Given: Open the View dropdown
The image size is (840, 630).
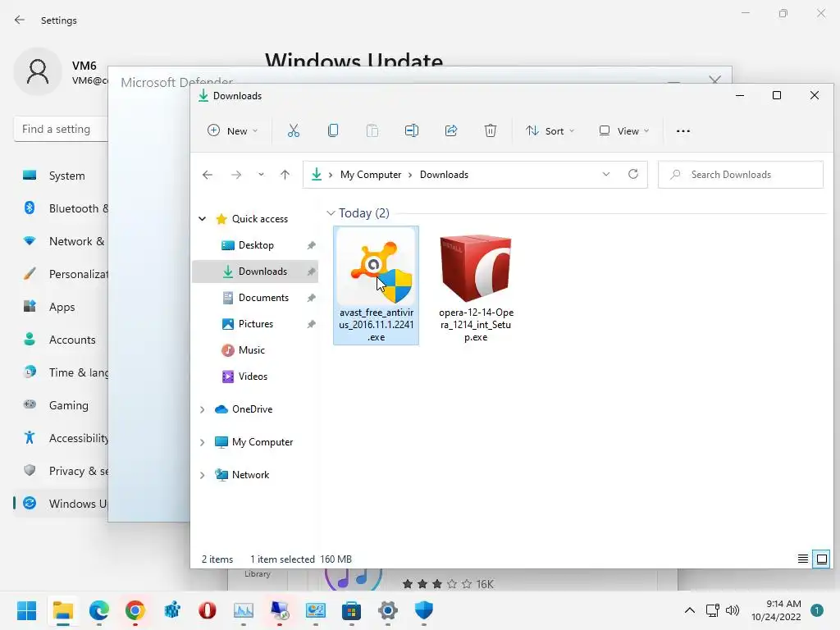Looking at the screenshot, I should [x=624, y=130].
